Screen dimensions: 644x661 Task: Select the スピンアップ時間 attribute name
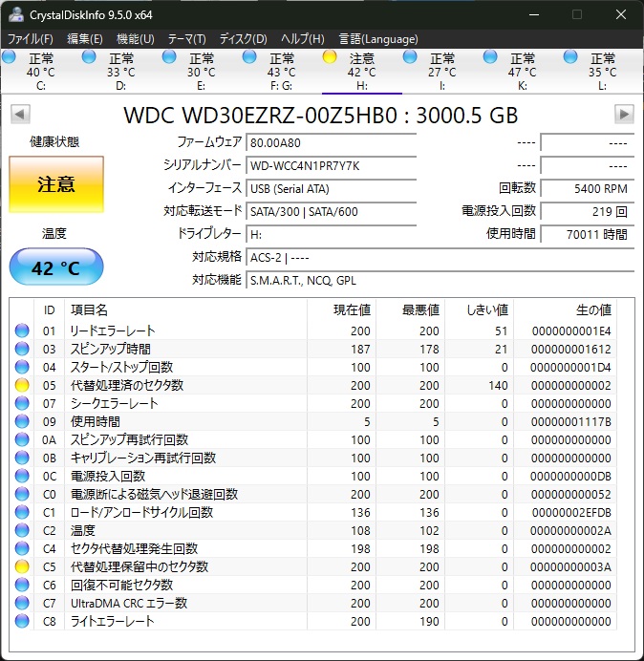[x=111, y=349]
